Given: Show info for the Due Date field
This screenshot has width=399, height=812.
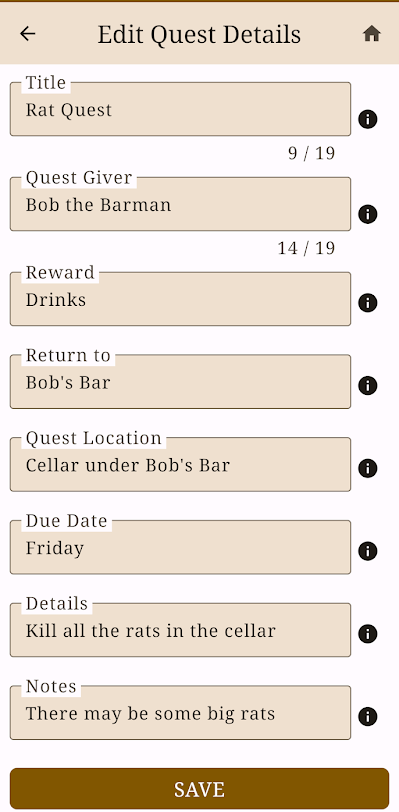Looking at the screenshot, I should tap(367, 550).
